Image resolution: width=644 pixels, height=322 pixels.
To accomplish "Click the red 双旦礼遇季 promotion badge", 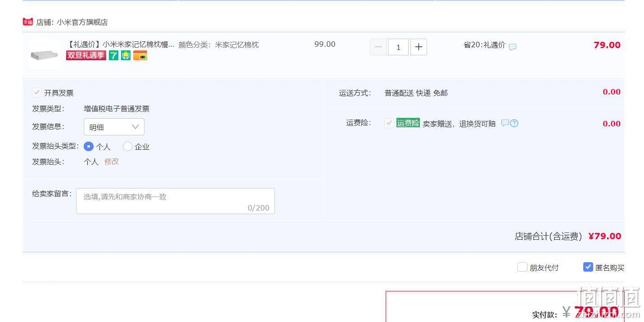I will [86, 55].
